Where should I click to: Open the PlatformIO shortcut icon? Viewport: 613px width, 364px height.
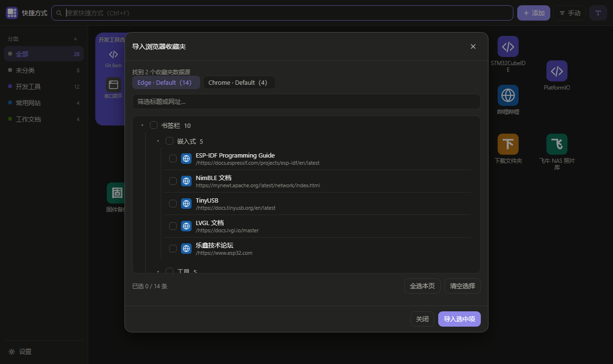pyautogui.click(x=557, y=71)
